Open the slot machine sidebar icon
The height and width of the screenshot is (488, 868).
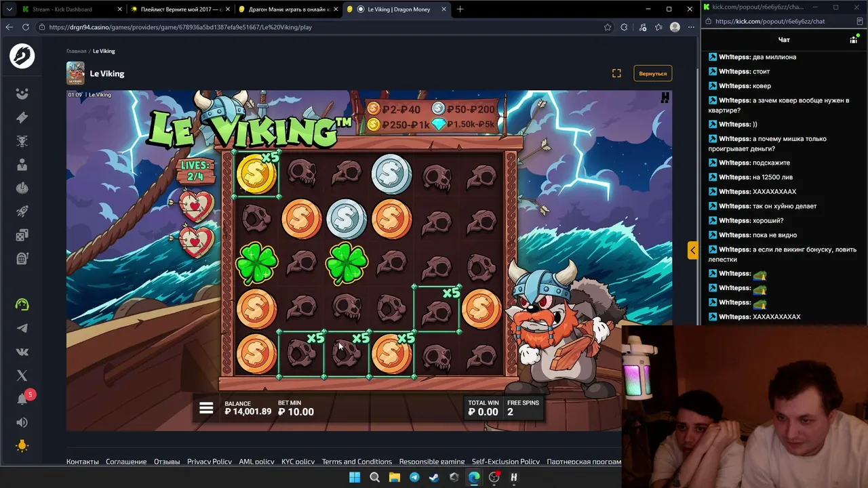coord(22,258)
